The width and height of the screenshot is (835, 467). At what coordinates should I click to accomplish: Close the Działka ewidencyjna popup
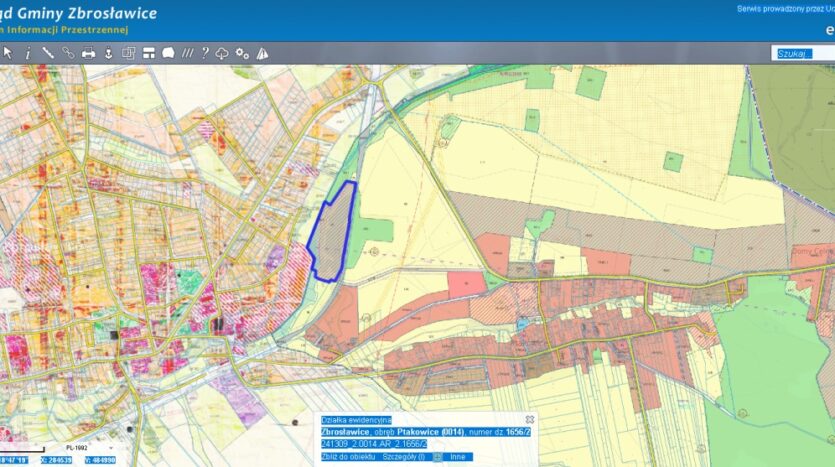530,420
